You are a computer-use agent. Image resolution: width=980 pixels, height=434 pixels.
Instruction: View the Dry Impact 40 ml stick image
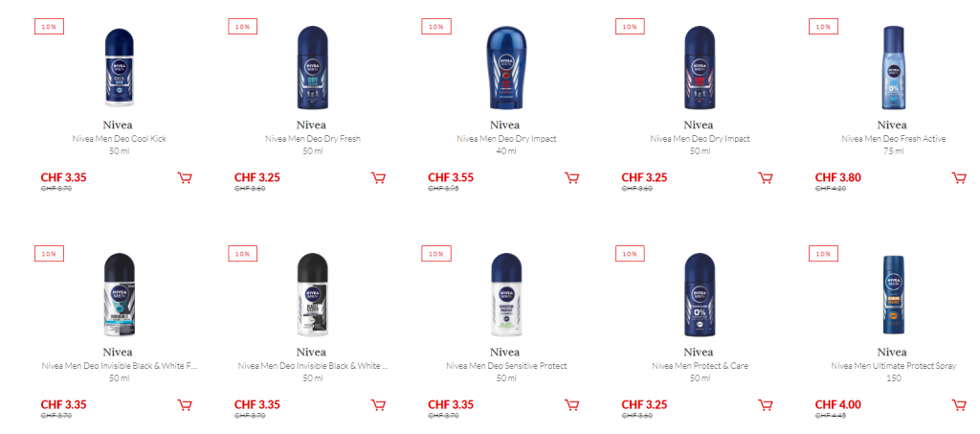[x=506, y=67]
